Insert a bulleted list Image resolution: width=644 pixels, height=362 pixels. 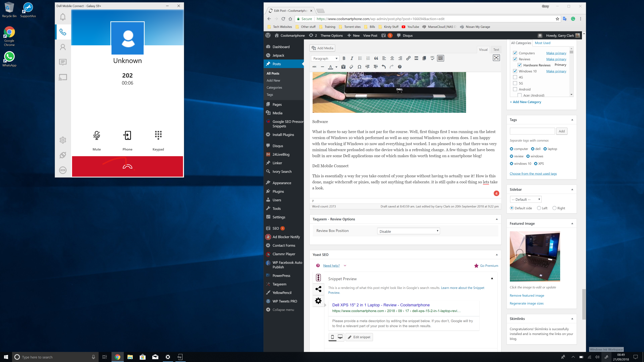[360, 58]
